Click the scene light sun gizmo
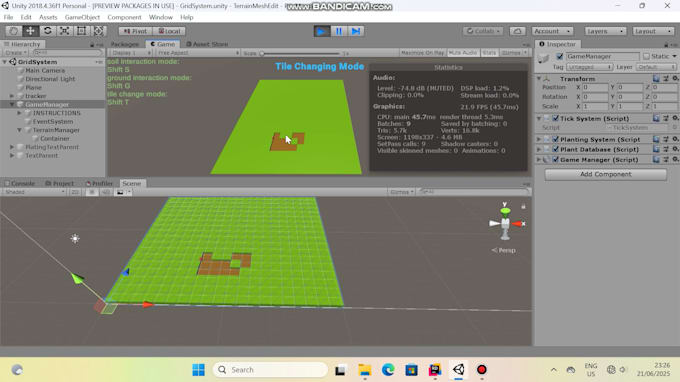Viewport: 680px width, 382px height. click(x=75, y=238)
